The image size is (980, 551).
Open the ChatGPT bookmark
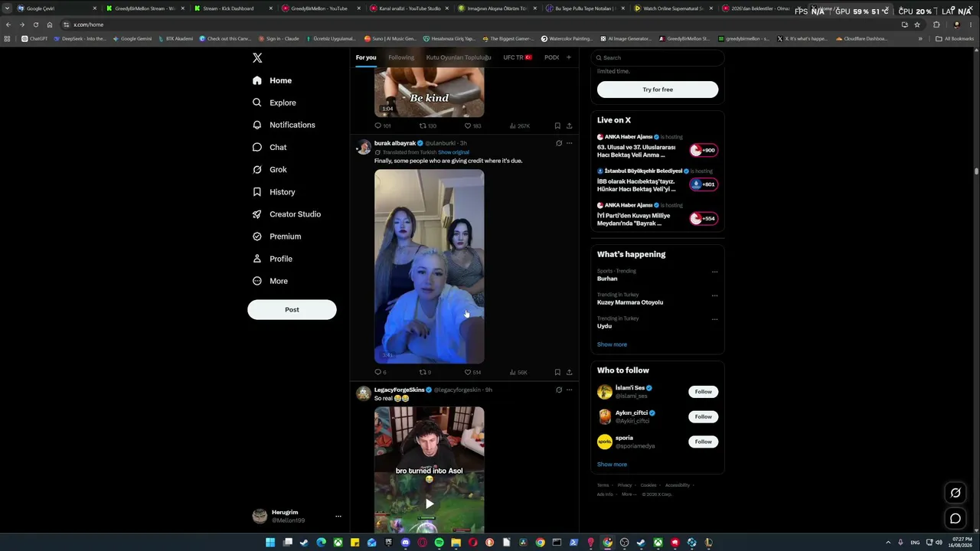(x=34, y=38)
